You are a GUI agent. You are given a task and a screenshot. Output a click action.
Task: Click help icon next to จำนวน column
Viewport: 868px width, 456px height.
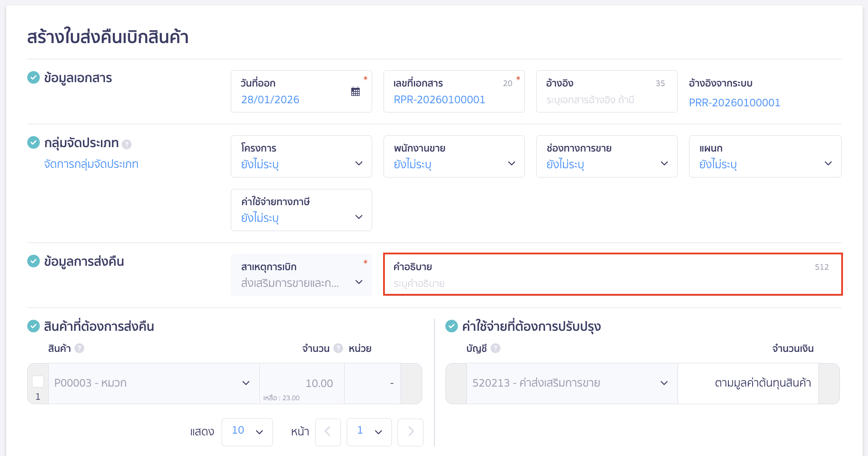pyautogui.click(x=338, y=348)
